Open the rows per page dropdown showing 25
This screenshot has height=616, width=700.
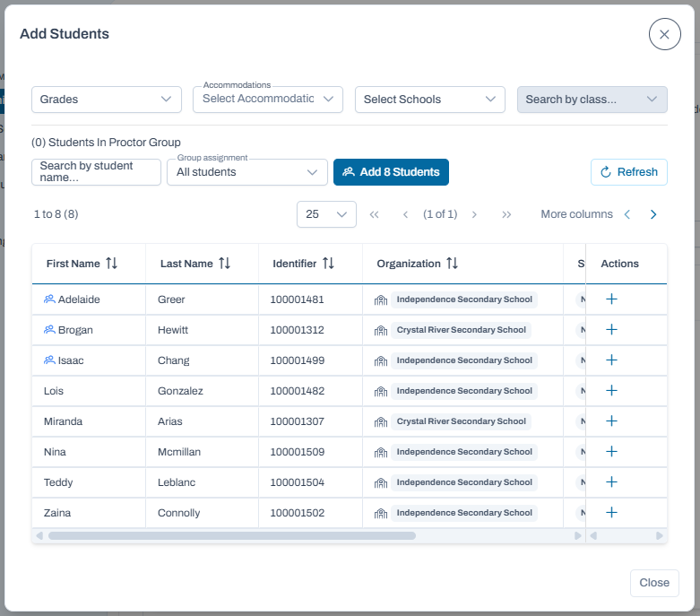pyautogui.click(x=326, y=214)
